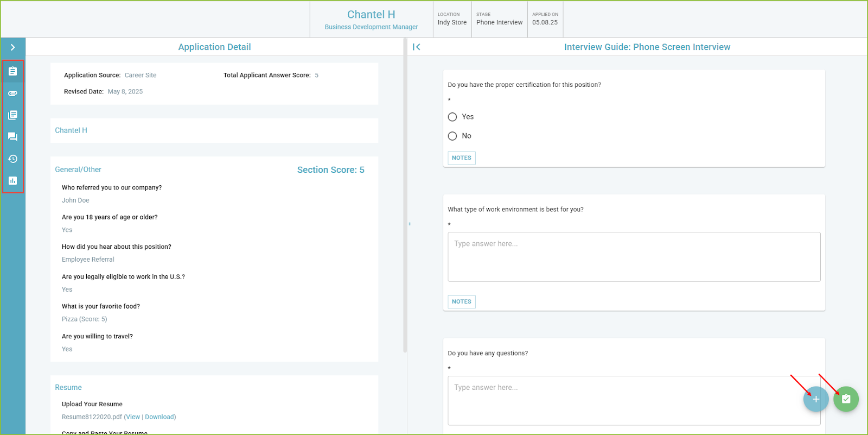Viewport: 868px width, 435px height.
Task: Click the Employee Referral answer
Action: pos(88,260)
